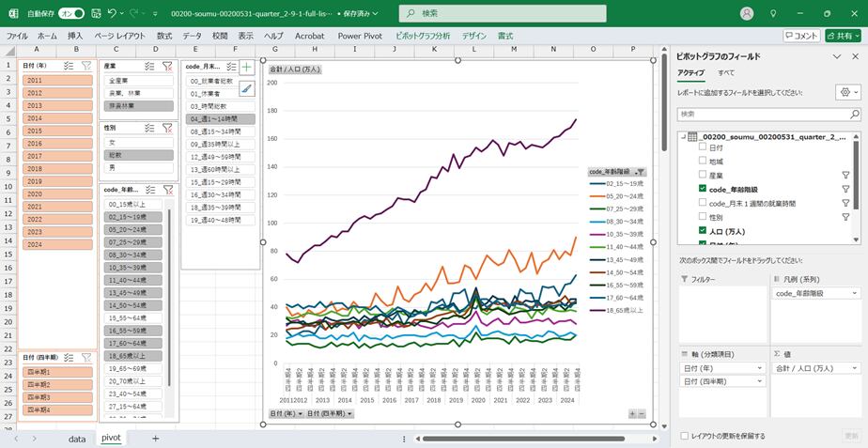Image resolution: width=868 pixels, height=448 pixels.
Task: Switch to the data sheet tab
Action: (77, 439)
